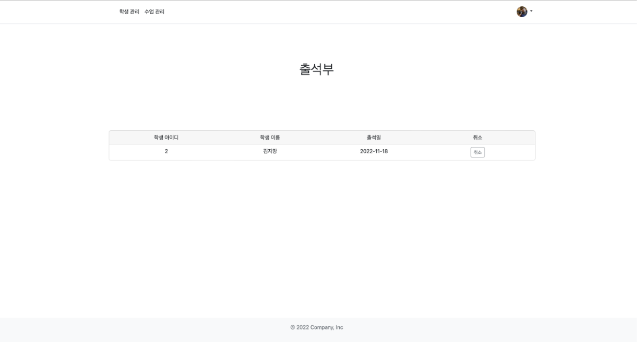Select the student name 김지망

(270, 152)
